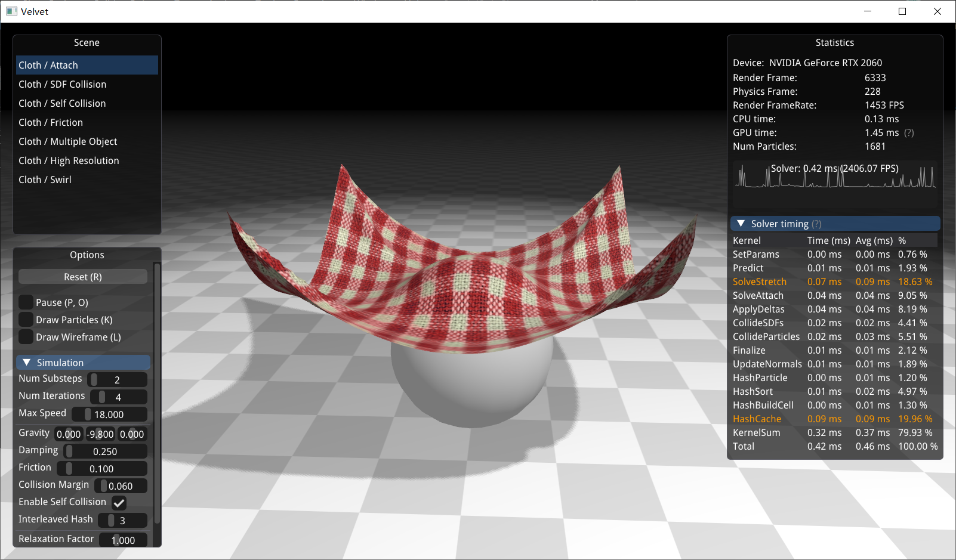Screen dimensions: 956x560
Task: Adjust the Interleaved Hash slider
Action: point(122,521)
